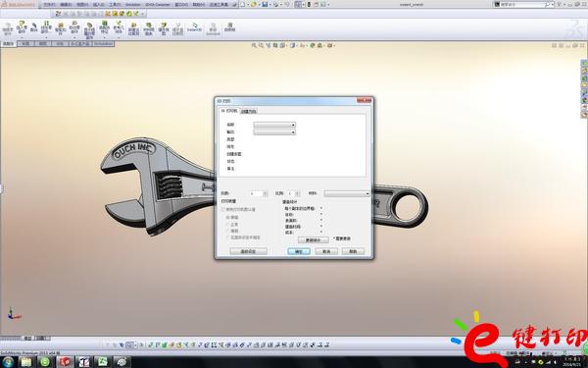Image resolution: width=588 pixels, height=368 pixels.
Task: Open the Windows Start orb
Action: [8, 362]
